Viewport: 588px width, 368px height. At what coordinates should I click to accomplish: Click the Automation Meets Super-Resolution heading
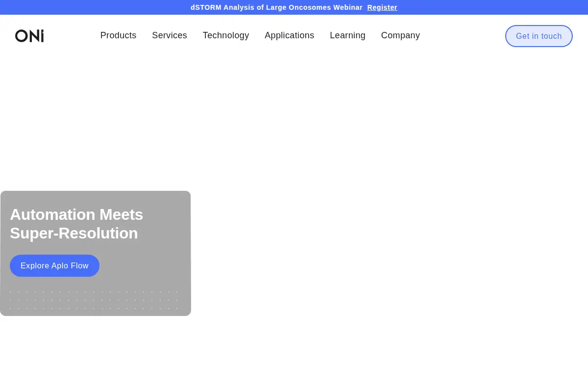[x=76, y=224]
